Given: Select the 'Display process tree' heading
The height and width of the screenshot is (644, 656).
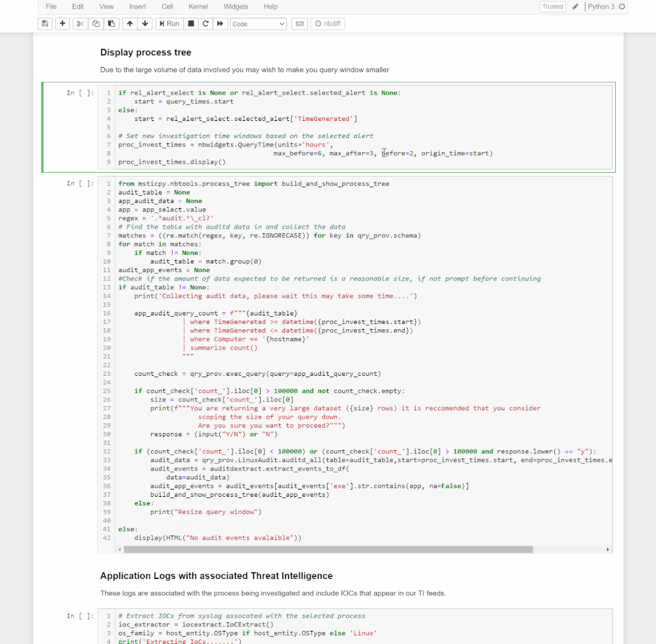Looking at the screenshot, I should coord(146,53).
